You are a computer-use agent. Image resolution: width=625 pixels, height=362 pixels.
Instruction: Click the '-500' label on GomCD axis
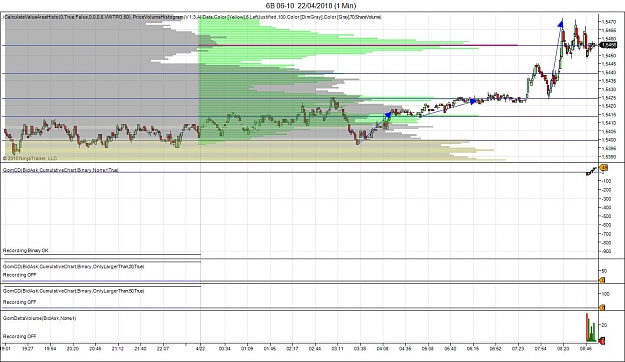click(x=607, y=216)
